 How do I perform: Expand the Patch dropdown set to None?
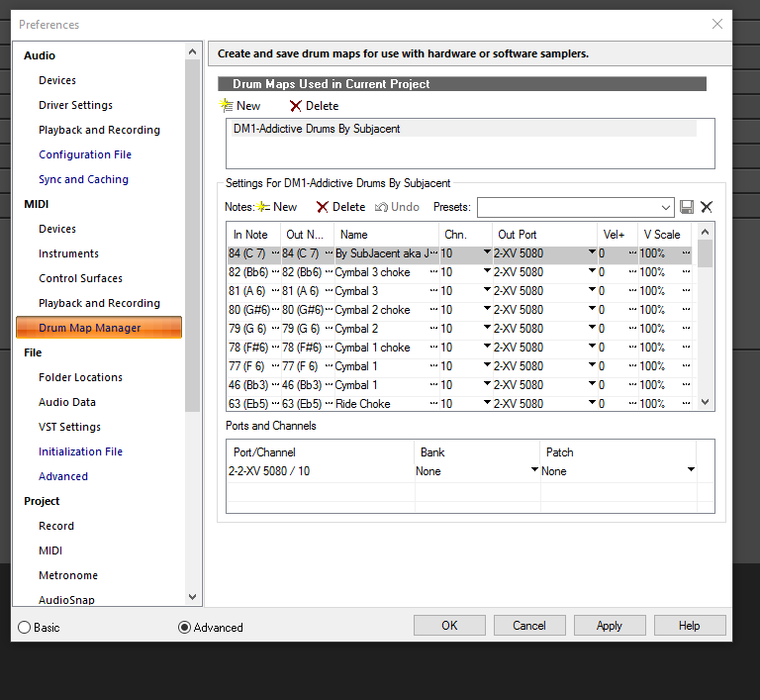(x=691, y=471)
